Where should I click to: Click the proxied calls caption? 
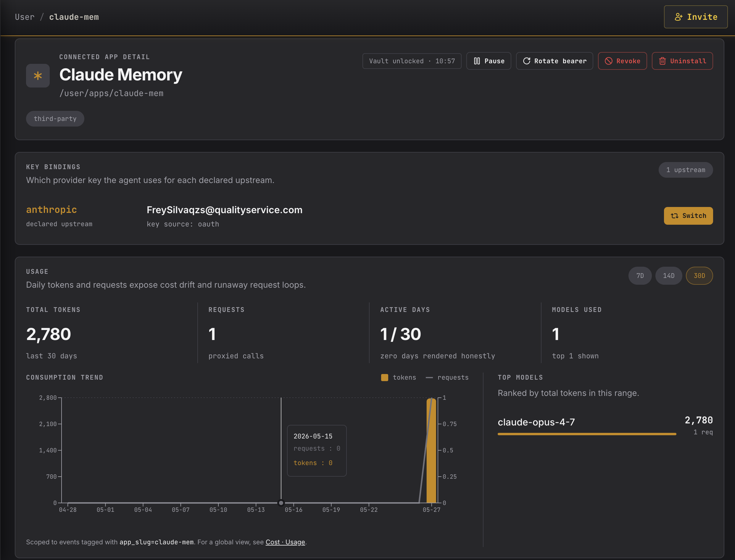point(236,356)
